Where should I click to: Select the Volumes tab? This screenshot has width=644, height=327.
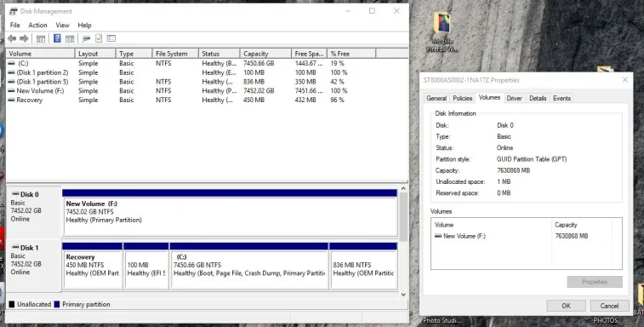(489, 97)
